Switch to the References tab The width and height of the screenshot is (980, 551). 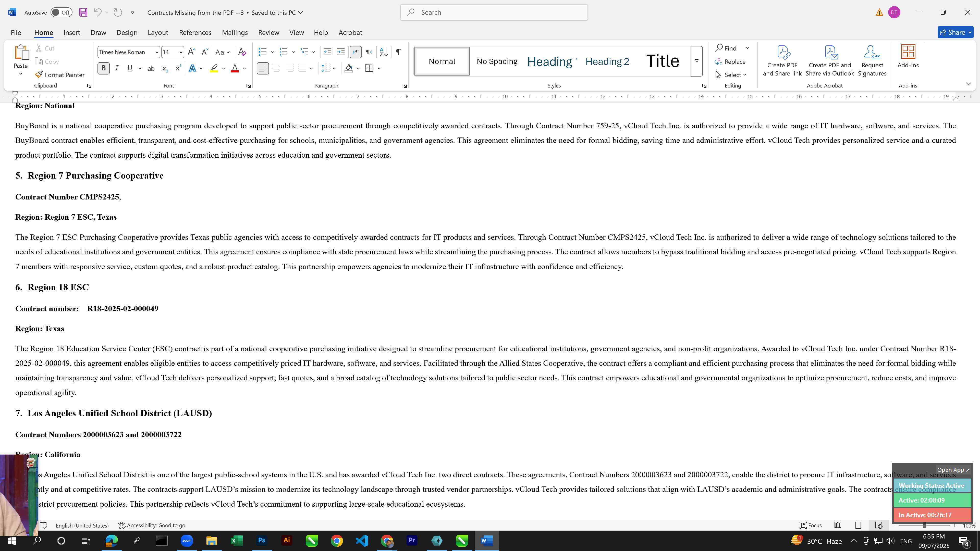195,33
